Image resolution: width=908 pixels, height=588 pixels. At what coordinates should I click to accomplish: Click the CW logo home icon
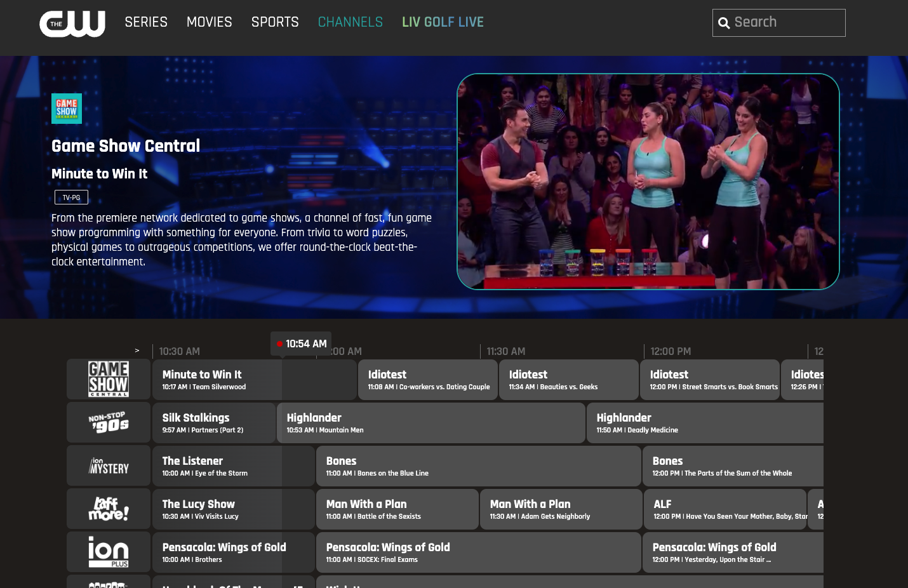pos(72,23)
